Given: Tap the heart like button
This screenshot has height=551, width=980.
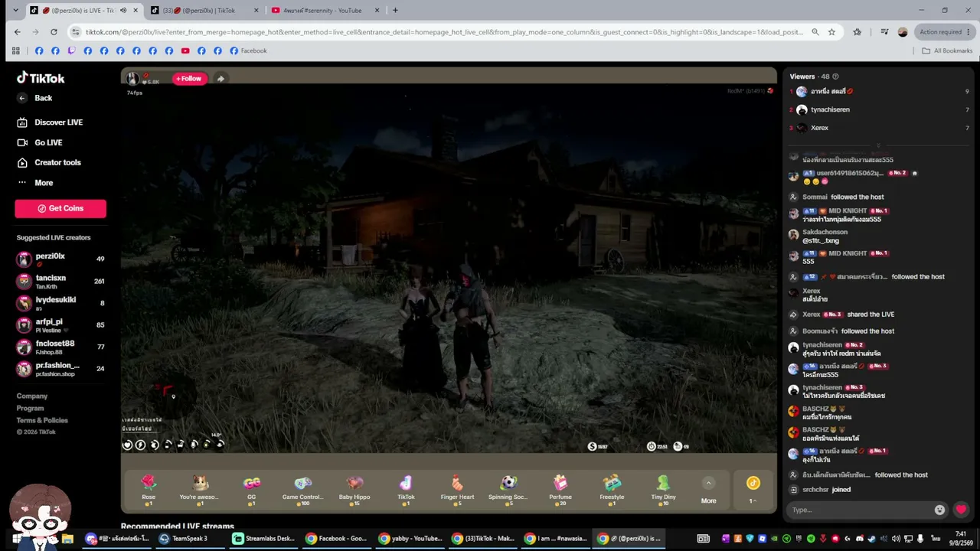Looking at the screenshot, I should [961, 510].
